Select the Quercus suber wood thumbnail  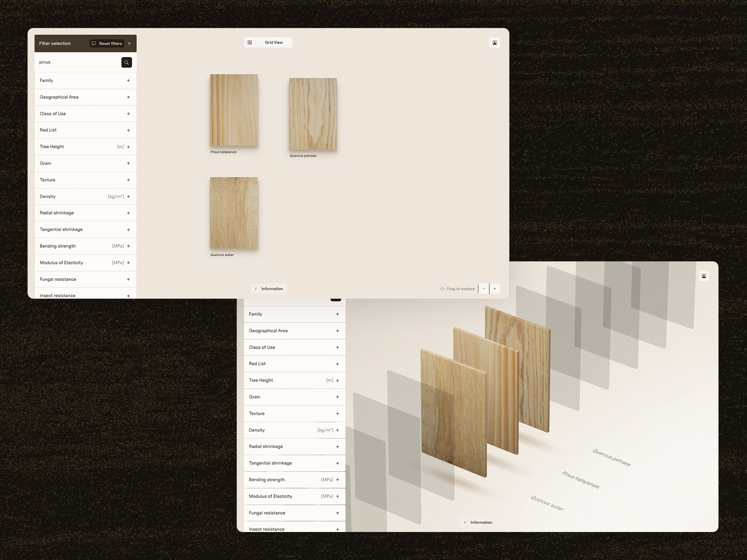234,213
